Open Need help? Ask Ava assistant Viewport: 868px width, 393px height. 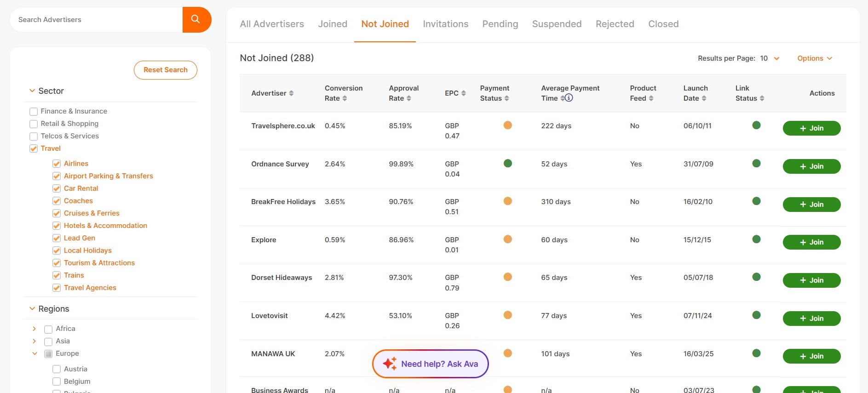[x=431, y=364]
